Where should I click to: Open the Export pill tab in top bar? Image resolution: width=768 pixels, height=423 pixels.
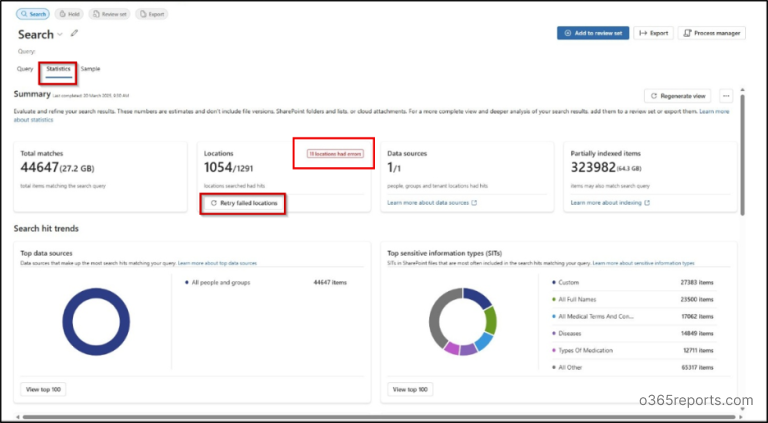tap(152, 14)
